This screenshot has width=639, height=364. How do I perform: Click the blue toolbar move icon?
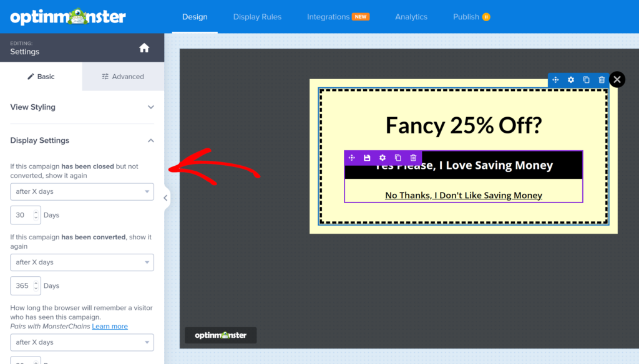(555, 80)
